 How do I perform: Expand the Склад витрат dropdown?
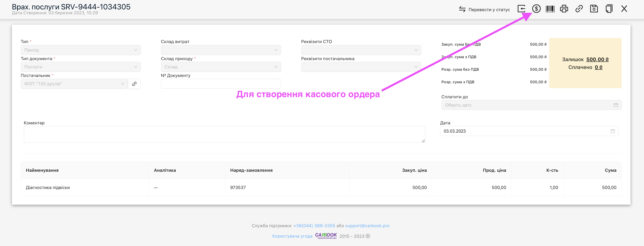pyautogui.click(x=221, y=50)
